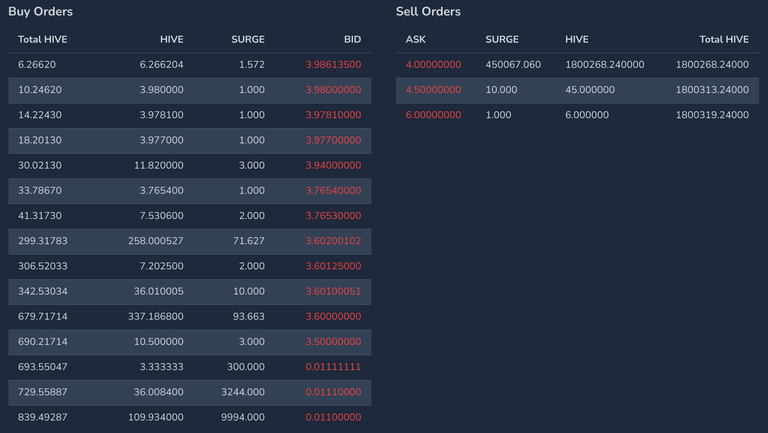Choose the 6.00000000 ask price
Image resolution: width=768 pixels, height=433 pixels.
pyautogui.click(x=433, y=115)
